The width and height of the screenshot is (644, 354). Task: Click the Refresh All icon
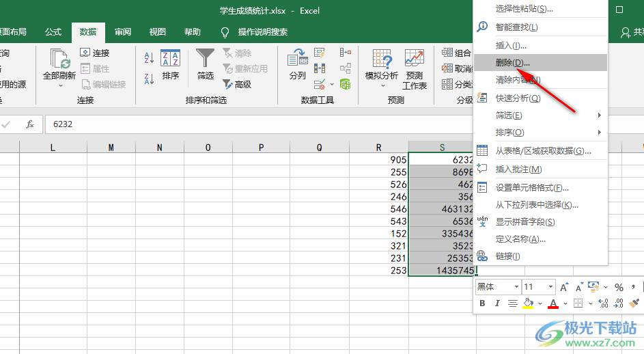pos(60,58)
